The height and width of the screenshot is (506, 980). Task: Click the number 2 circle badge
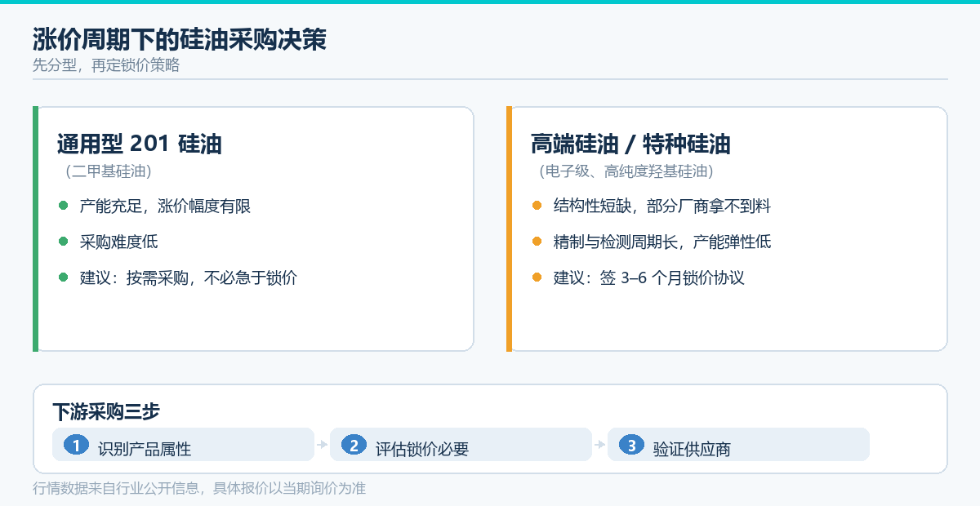354,445
